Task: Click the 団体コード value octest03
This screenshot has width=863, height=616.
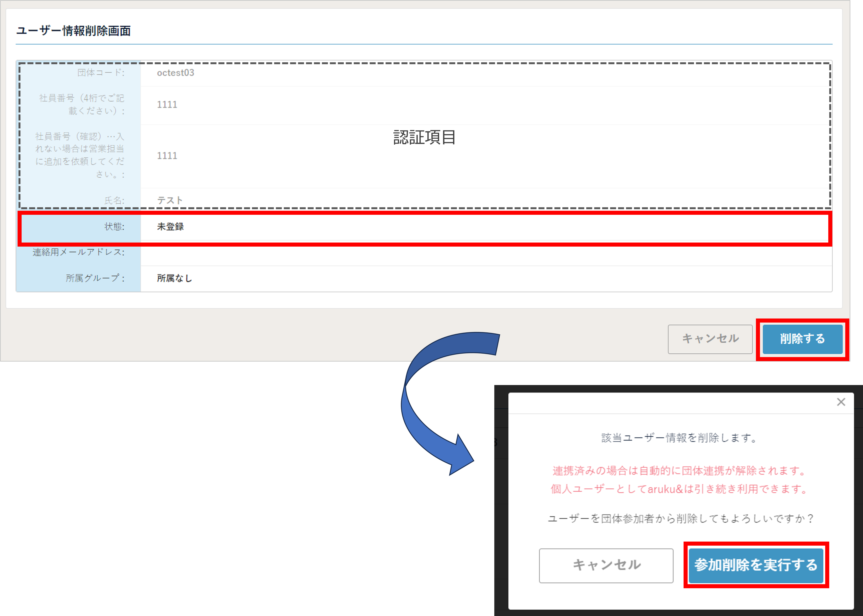Action: [175, 73]
